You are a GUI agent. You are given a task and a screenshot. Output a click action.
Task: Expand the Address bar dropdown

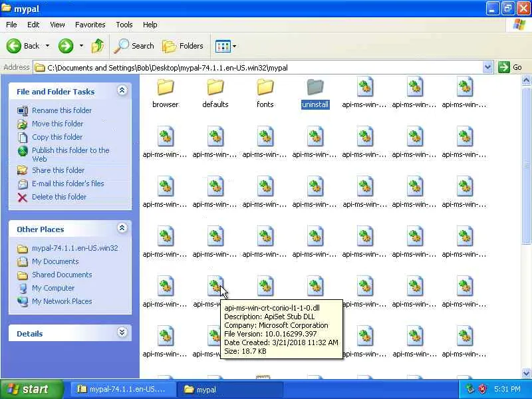(487, 67)
